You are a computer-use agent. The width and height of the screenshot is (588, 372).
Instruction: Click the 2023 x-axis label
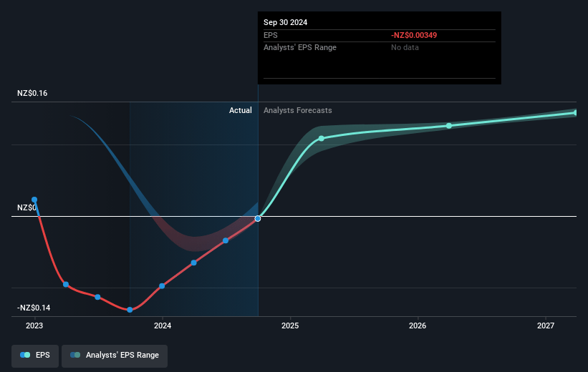point(34,325)
